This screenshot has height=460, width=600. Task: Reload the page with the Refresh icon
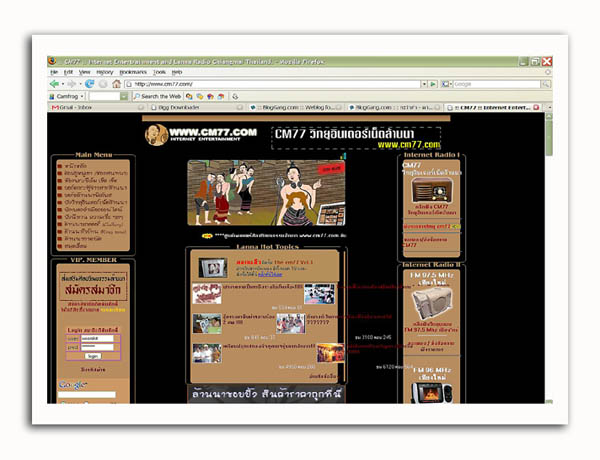pos(90,84)
